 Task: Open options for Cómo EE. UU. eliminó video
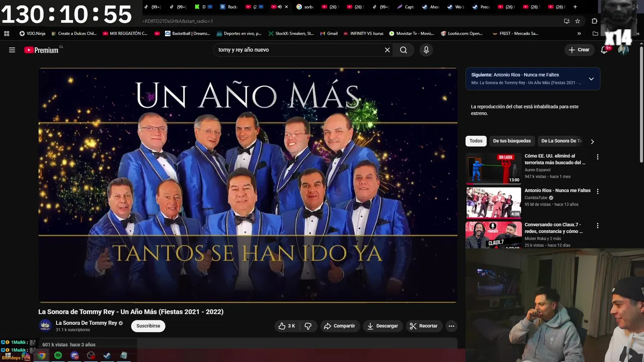pos(598,157)
